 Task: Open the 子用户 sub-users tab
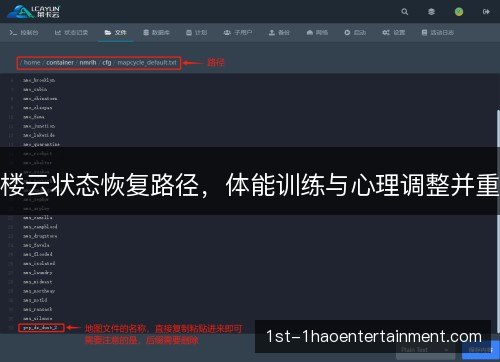238,32
